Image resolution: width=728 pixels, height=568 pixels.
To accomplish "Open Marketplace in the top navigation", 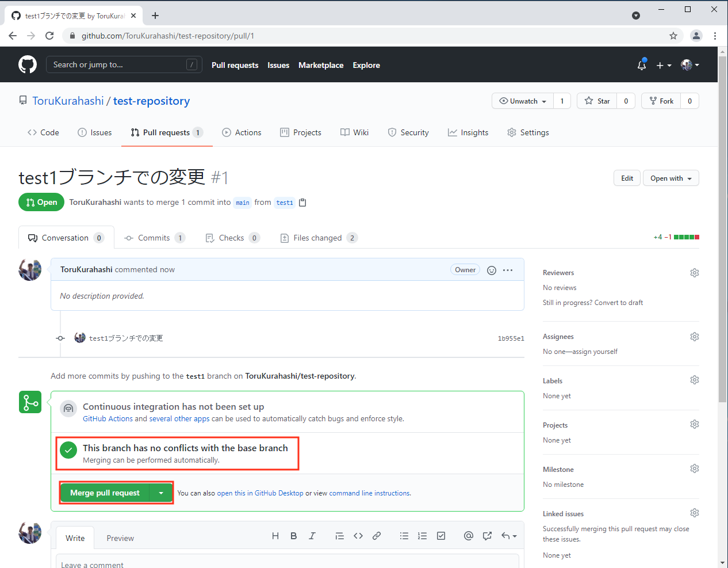I will coord(321,65).
